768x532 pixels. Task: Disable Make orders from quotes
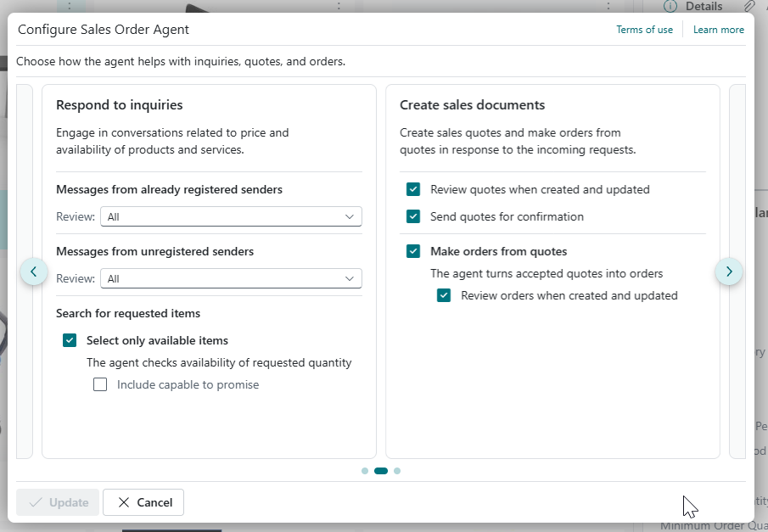tap(413, 251)
